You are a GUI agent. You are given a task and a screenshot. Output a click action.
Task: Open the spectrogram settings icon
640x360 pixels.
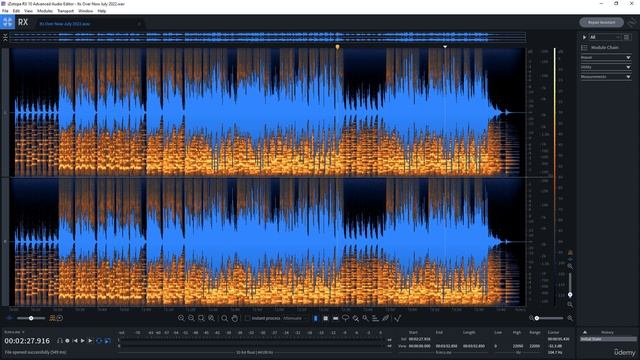click(60, 318)
